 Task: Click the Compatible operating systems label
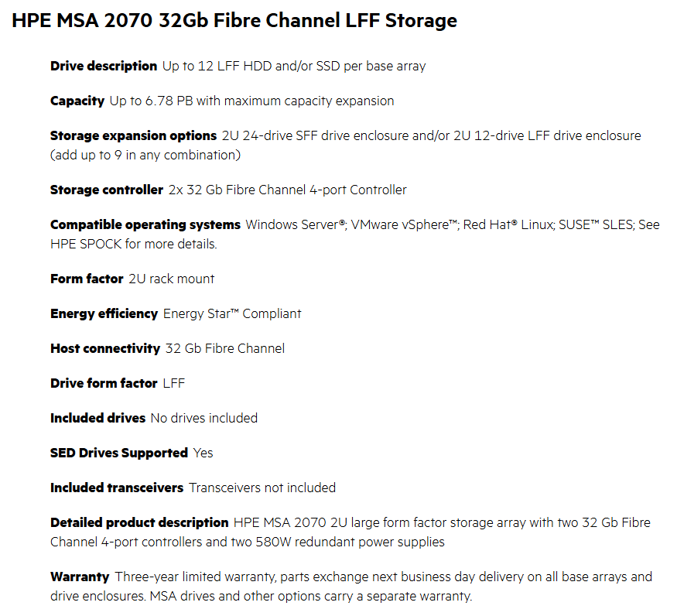click(x=145, y=224)
